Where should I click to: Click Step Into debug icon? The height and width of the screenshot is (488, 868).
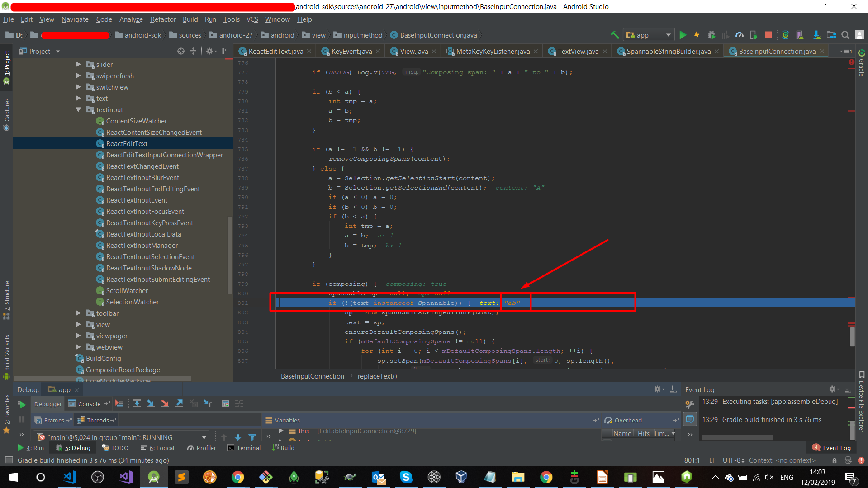151,403
